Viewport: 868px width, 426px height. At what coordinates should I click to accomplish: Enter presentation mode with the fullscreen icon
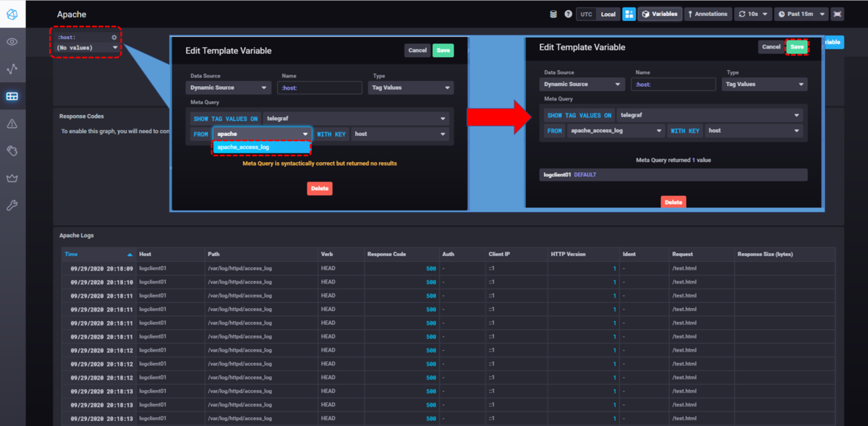[x=838, y=14]
